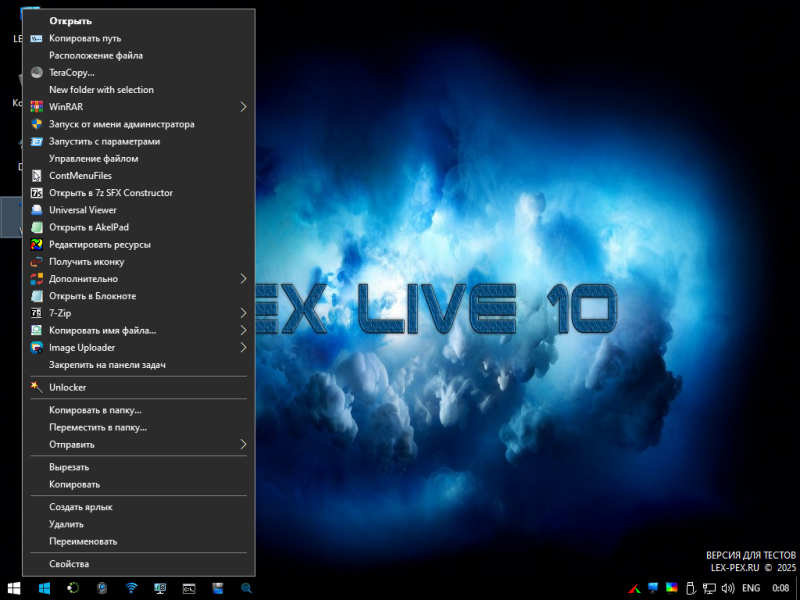
Task: Expand the Отправить submenu arrow
Action: 243,444
